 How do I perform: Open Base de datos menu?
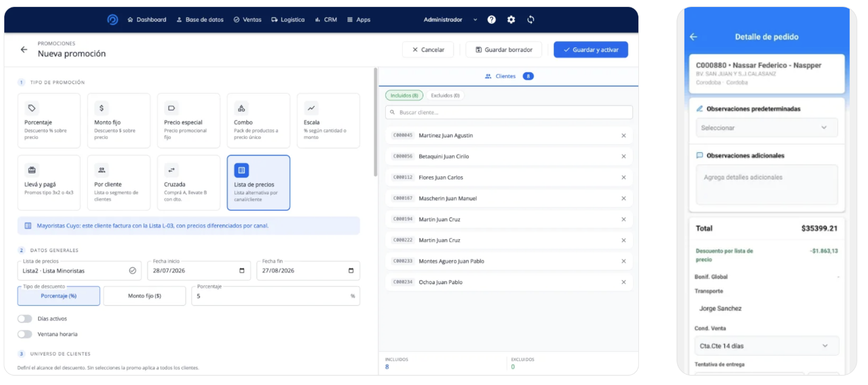point(200,20)
